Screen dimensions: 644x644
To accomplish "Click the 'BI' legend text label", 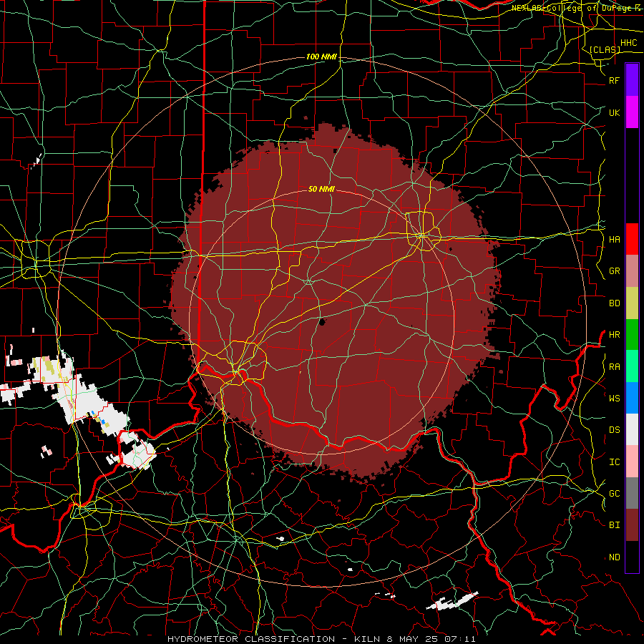I will pyautogui.click(x=614, y=525).
